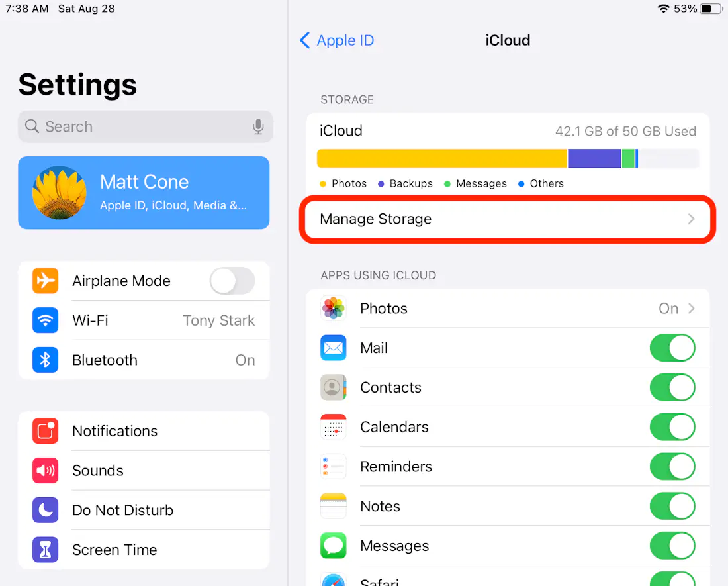Screen dimensions: 728x586
Task: Open Screen Time from the sidebar
Action: point(114,550)
